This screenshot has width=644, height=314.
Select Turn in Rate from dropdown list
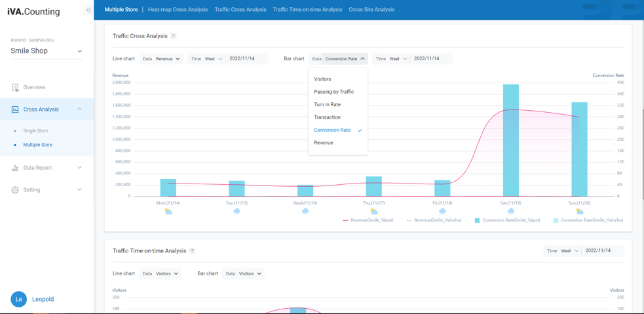[327, 104]
